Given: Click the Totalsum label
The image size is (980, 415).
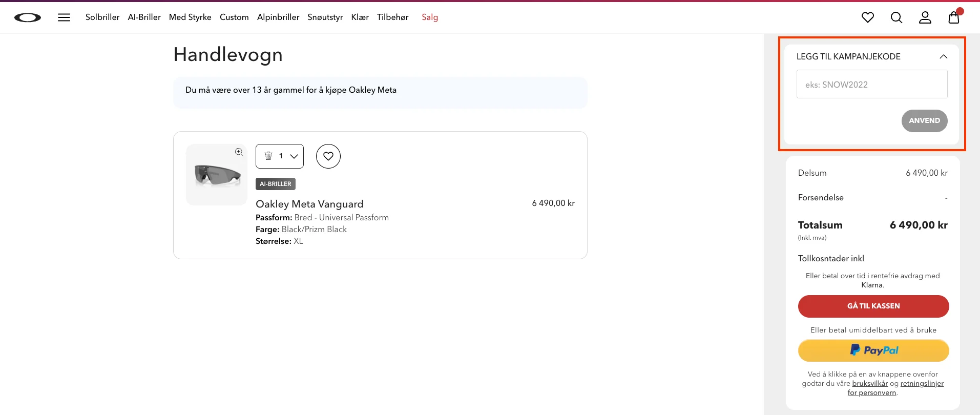Looking at the screenshot, I should (x=820, y=225).
